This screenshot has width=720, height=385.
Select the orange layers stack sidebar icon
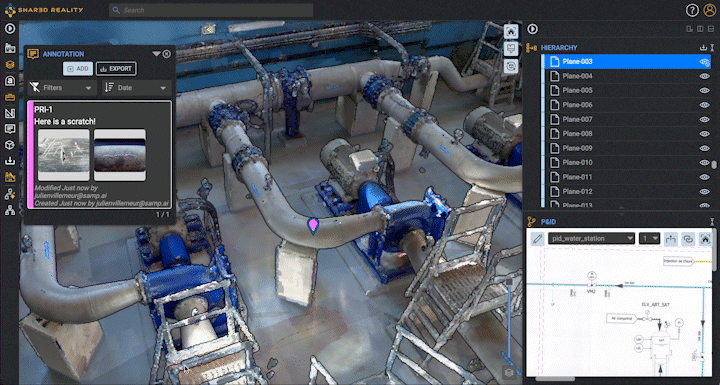point(10,64)
